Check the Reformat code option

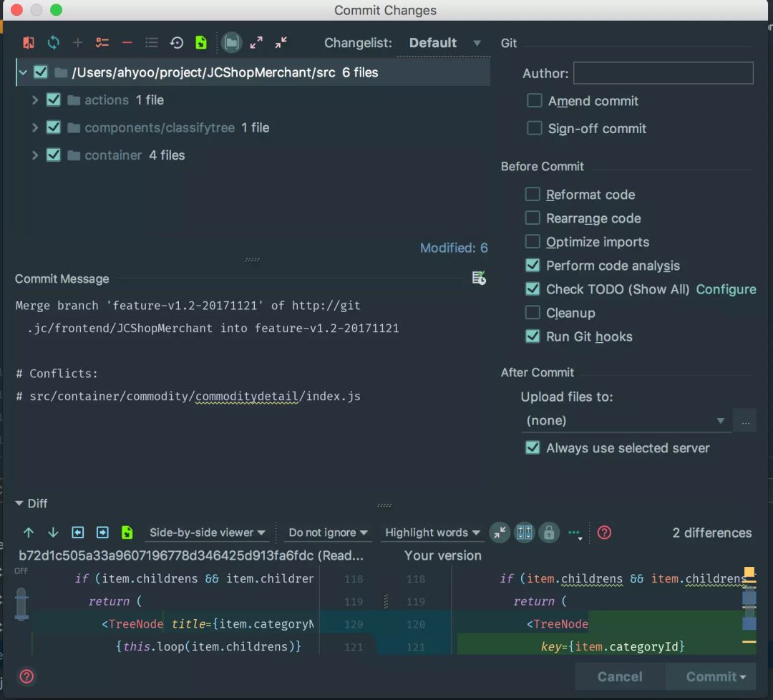pyautogui.click(x=533, y=195)
